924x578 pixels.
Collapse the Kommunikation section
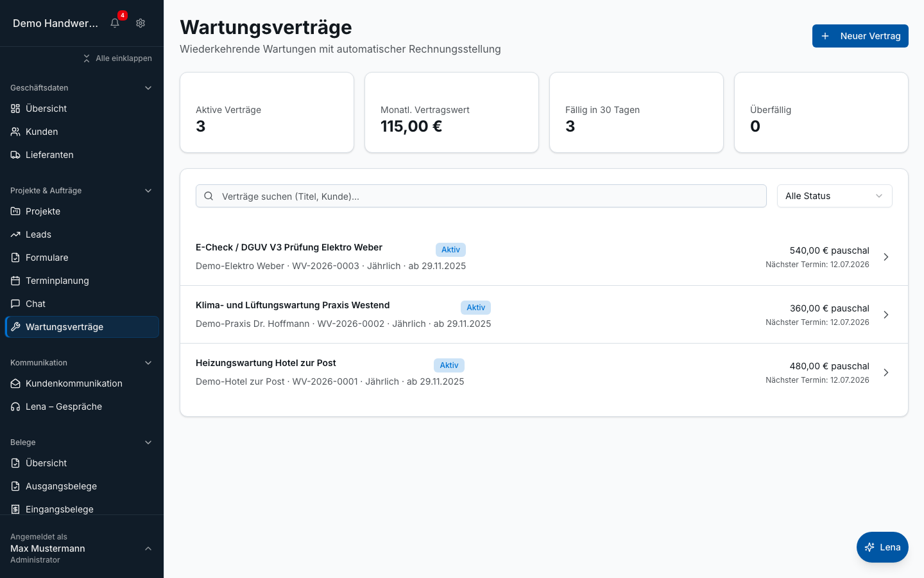click(x=148, y=363)
